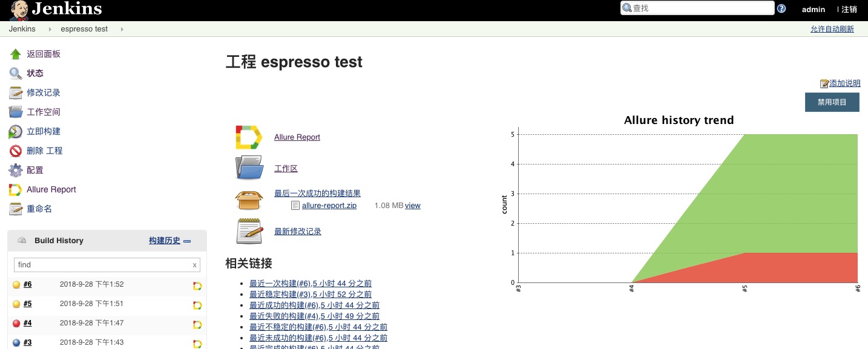Expand the espresso test breadcrumb dropdown arrow
The height and width of the screenshot is (349, 868).
pyautogui.click(x=122, y=29)
